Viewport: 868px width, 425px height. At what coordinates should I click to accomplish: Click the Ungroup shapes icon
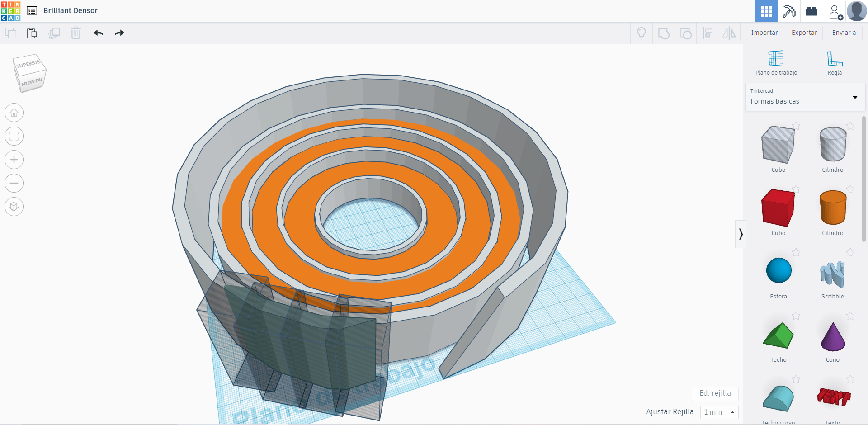[x=686, y=33]
